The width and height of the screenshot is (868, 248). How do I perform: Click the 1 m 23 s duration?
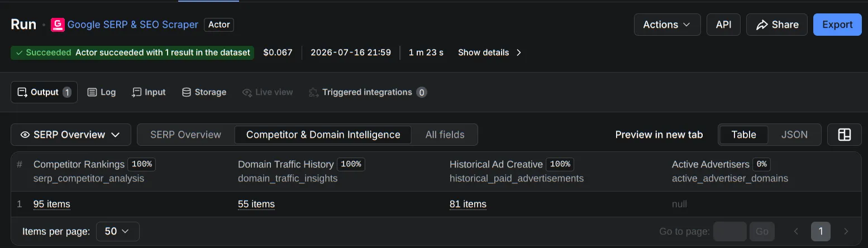(426, 53)
